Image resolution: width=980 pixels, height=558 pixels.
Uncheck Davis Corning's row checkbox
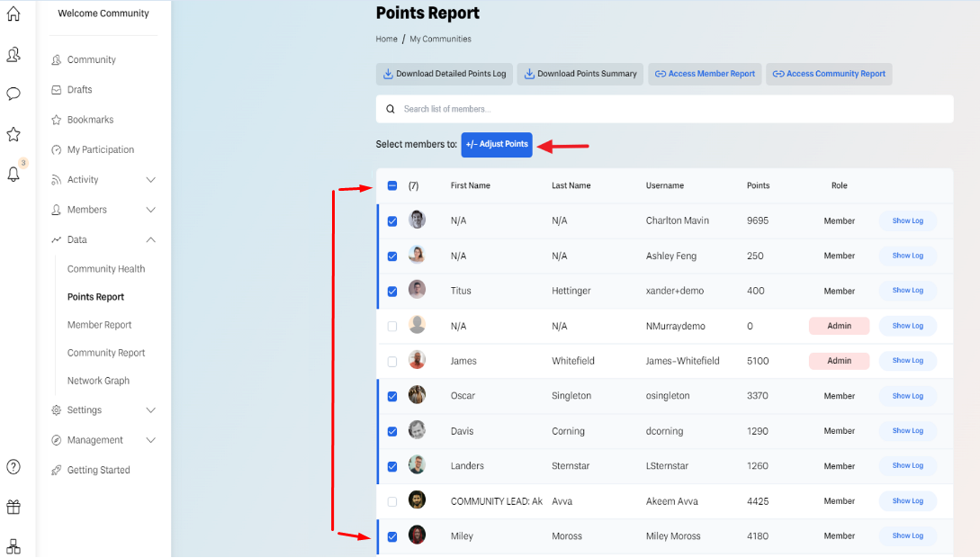pos(391,431)
